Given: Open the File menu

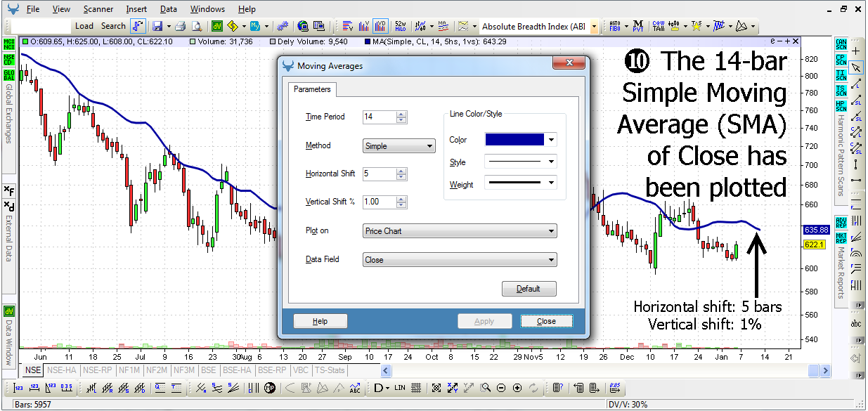Looking at the screenshot, I should click(x=33, y=9).
